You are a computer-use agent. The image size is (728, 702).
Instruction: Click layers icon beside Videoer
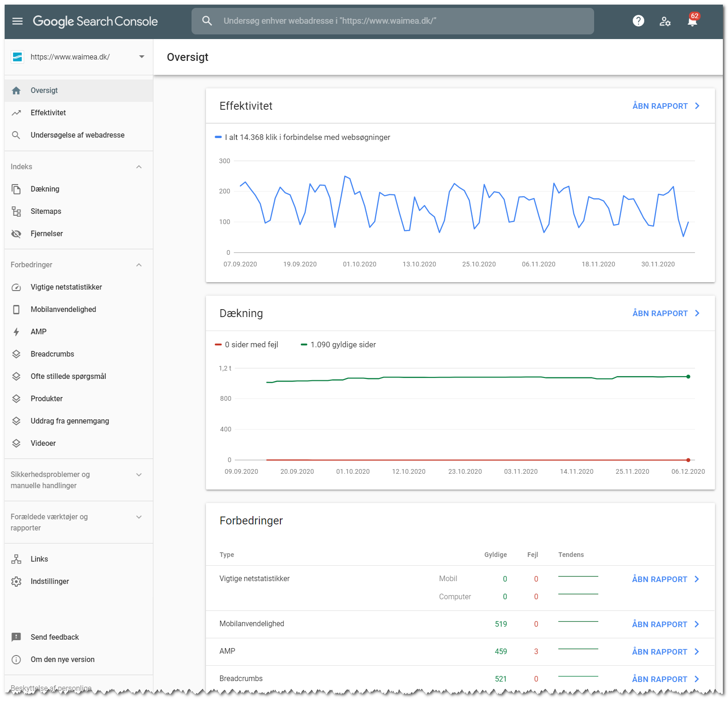pyautogui.click(x=16, y=444)
